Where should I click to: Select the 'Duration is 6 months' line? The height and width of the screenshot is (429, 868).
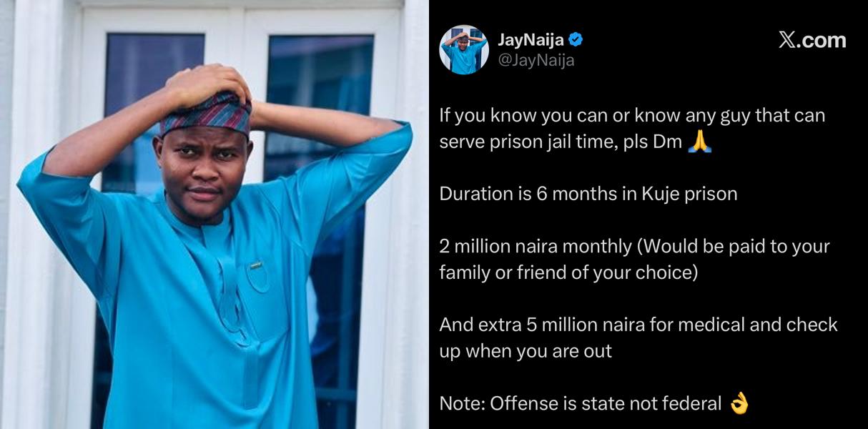coord(588,194)
